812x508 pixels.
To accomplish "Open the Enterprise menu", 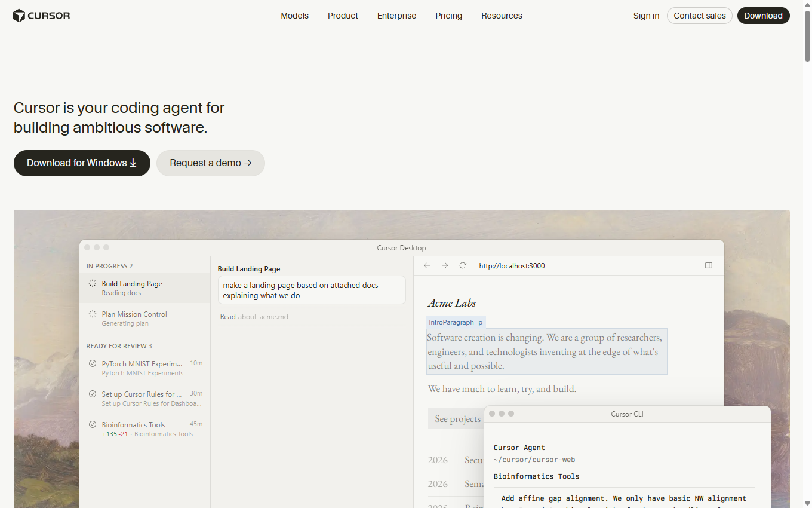I will (397, 16).
